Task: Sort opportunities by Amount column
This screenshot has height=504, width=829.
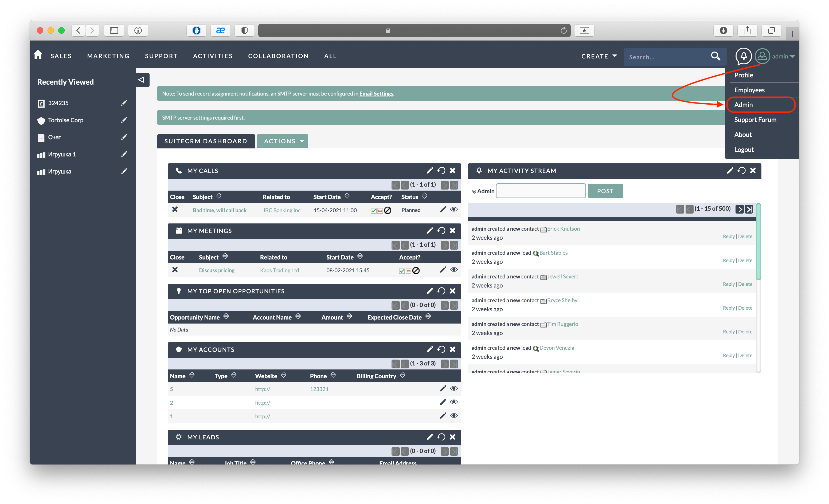Action: click(x=349, y=316)
